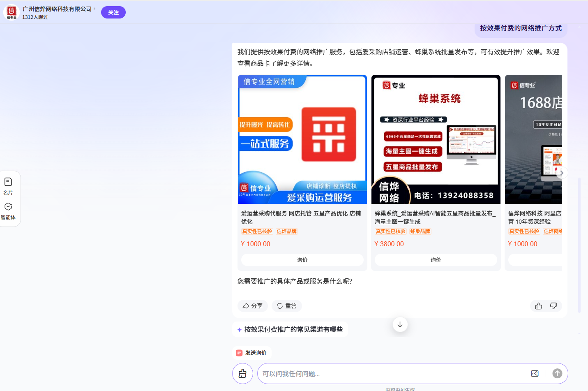Click 询价 on the 蜂巢系统 product card
The image size is (588, 391).
436,260
